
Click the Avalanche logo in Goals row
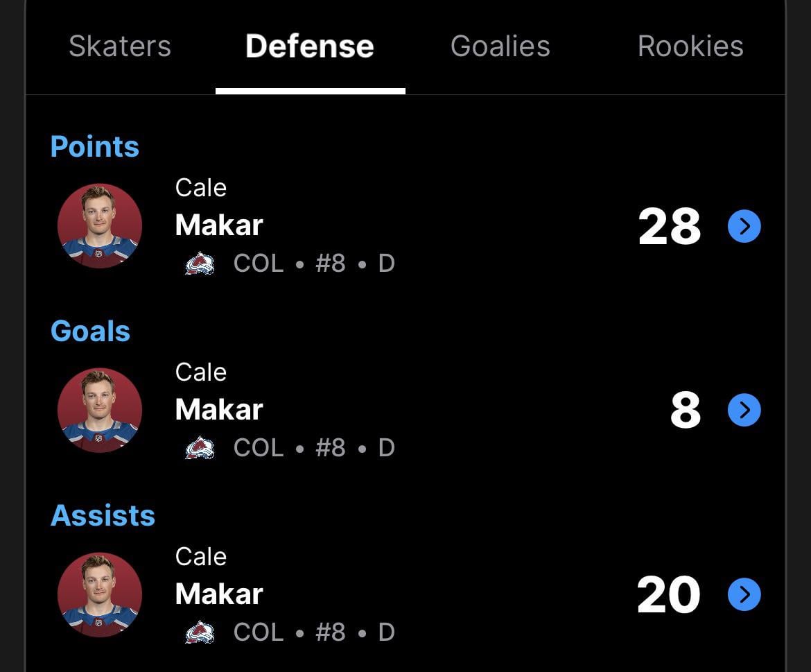pos(200,449)
